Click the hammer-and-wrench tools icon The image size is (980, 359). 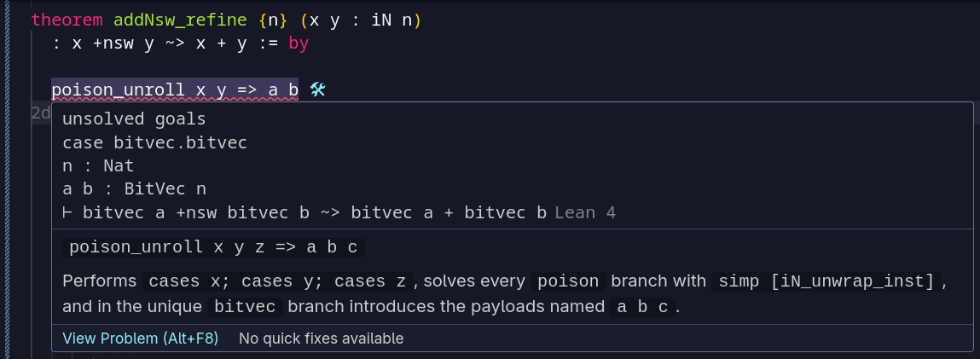318,90
